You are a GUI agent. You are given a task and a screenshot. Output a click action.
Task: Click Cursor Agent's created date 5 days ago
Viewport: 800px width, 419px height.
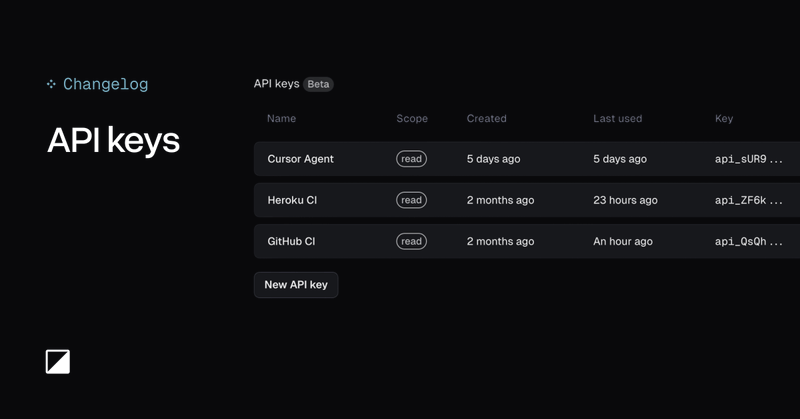tap(493, 159)
